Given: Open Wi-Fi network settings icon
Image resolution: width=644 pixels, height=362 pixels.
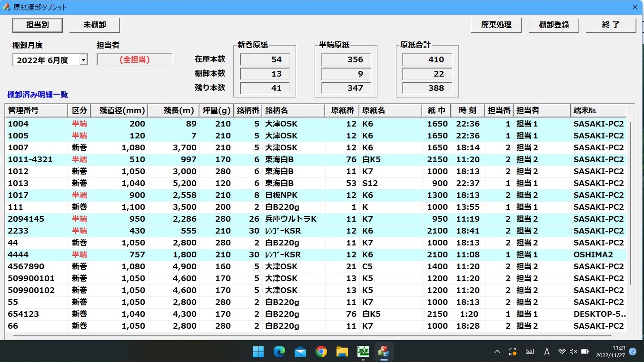Looking at the screenshot, I should pyautogui.click(x=562, y=352).
